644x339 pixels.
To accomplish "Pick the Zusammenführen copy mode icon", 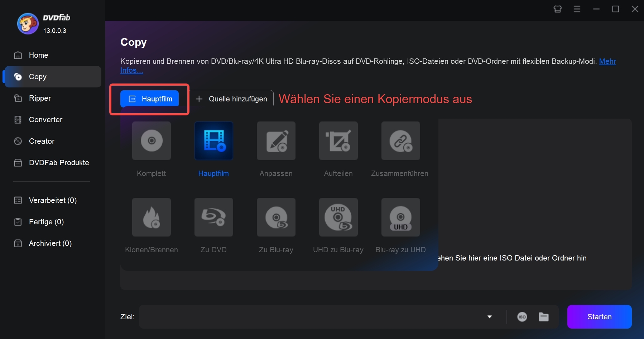I will pos(401,141).
